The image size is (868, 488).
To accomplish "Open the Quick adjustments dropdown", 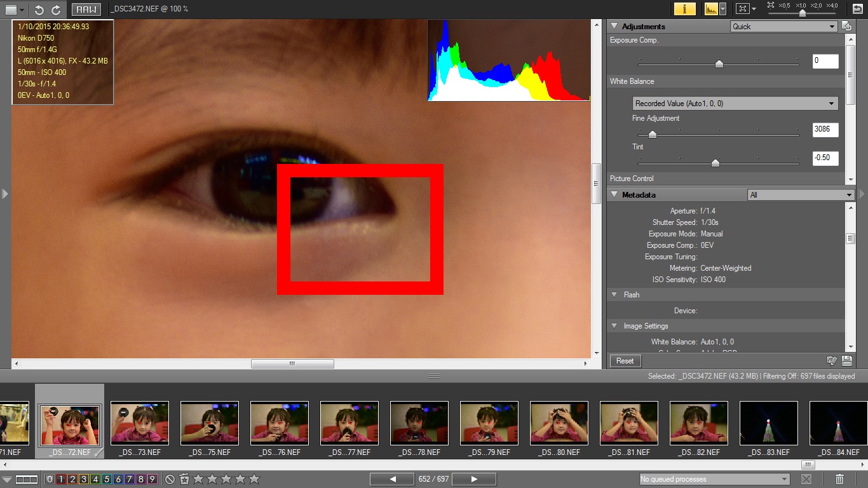I will click(783, 27).
